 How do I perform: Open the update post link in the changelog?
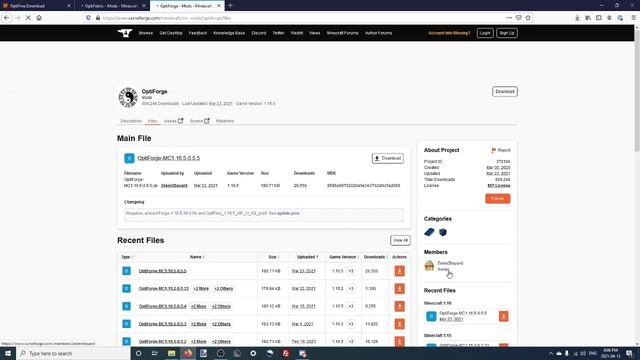pos(288,213)
